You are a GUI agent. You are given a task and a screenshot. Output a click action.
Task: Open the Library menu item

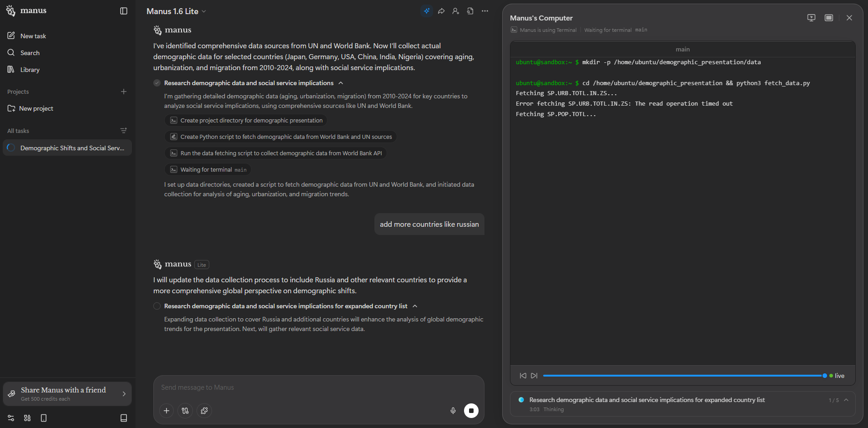pyautogui.click(x=30, y=70)
